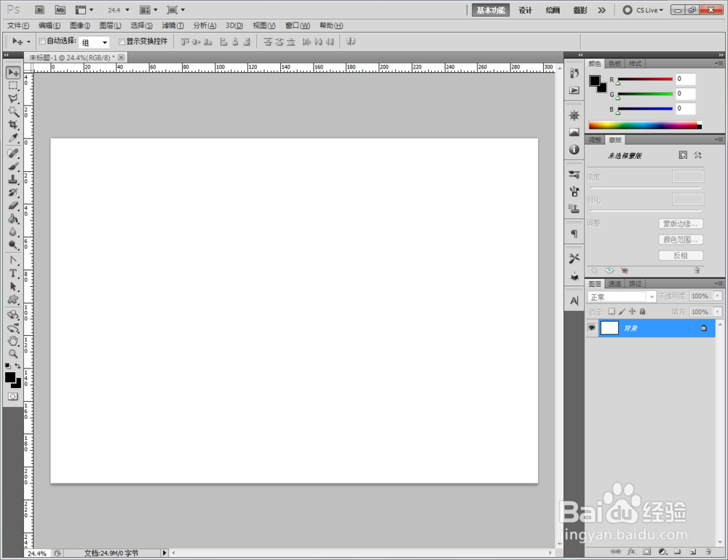The image size is (728, 560).
Task: Toggle lock image pixels
Action: (622, 312)
